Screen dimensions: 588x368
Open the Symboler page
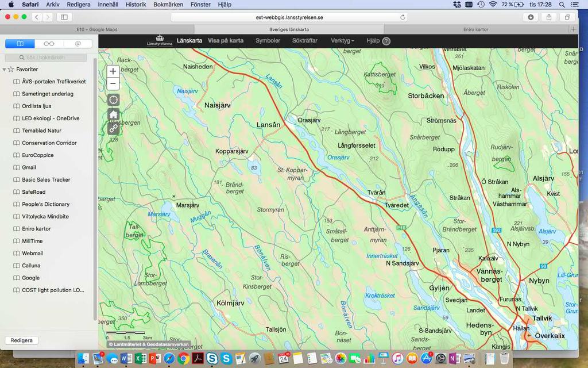click(x=268, y=41)
